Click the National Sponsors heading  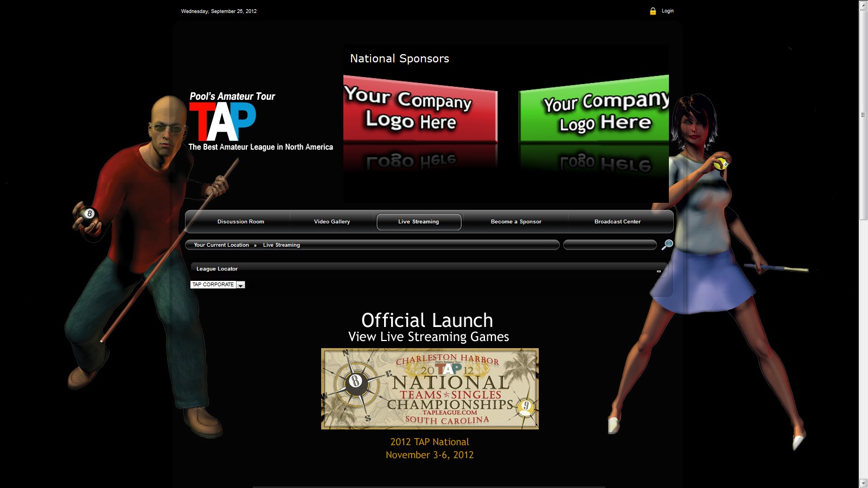click(x=399, y=59)
